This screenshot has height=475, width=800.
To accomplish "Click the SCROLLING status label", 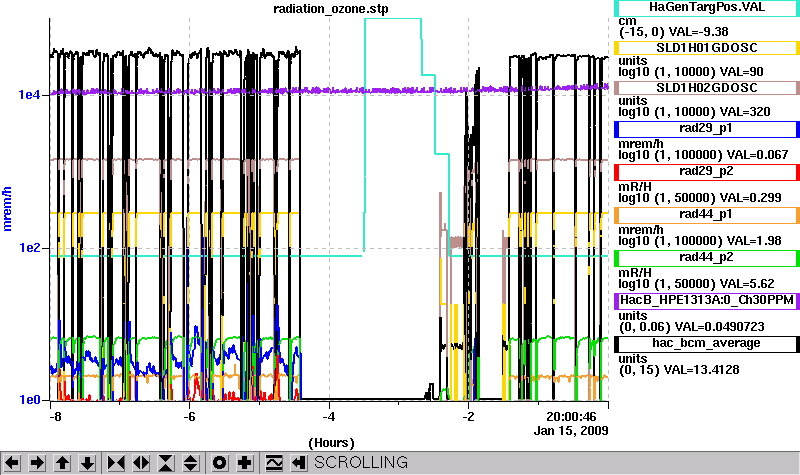I will coord(361,463).
